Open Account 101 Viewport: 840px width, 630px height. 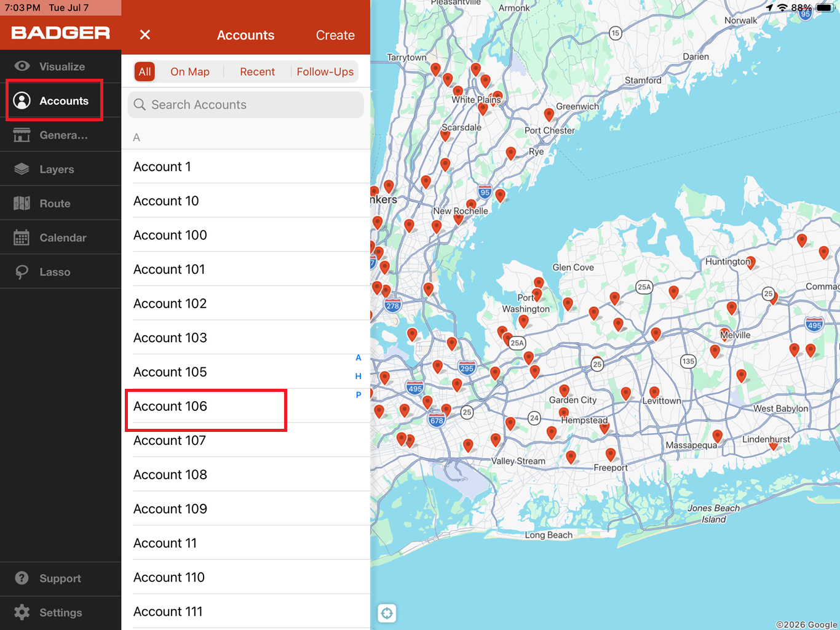246,269
